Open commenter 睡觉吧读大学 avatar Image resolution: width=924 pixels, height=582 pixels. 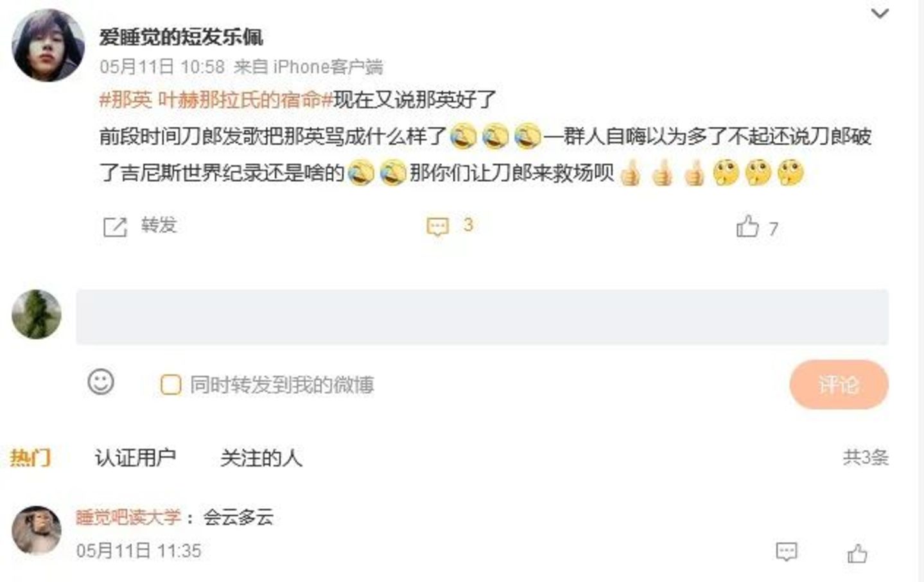pos(37,530)
